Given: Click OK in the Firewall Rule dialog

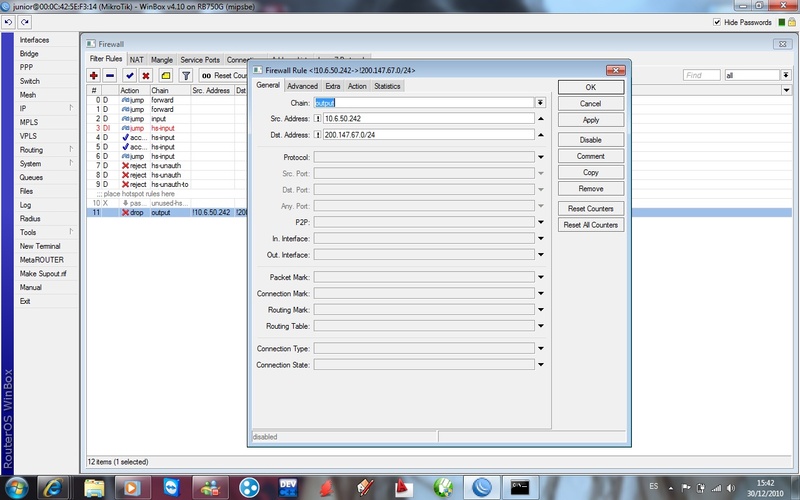Looking at the screenshot, I should (591, 87).
